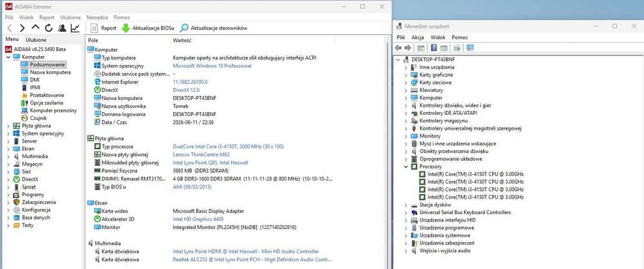Screen dimensions: 644x269
Task: Click the AIDA64 refresh icon
Action: pyautogui.click(x=48, y=28)
